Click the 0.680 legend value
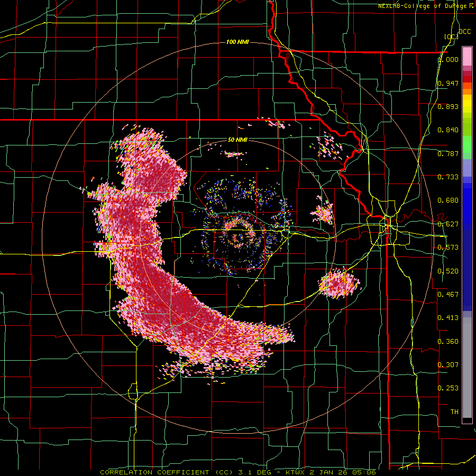This screenshot has width=476, height=476. tap(448, 200)
